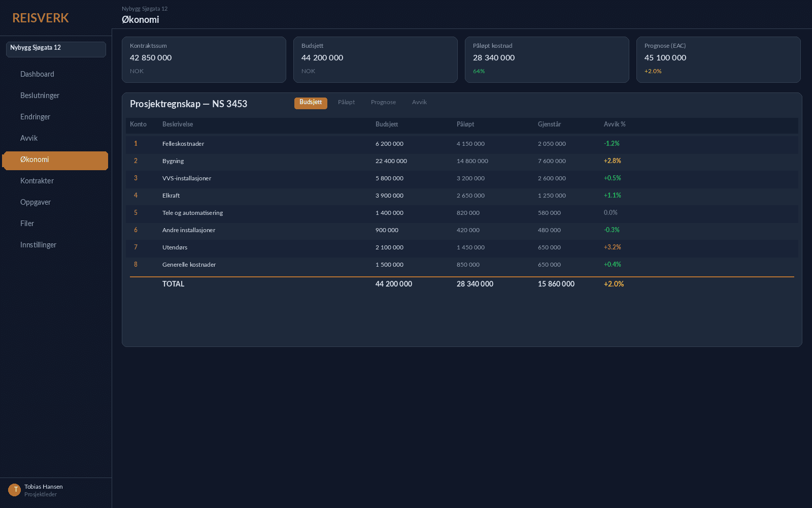Image resolution: width=812 pixels, height=508 pixels.
Task: Go to Dashboard in the sidebar
Action: pyautogui.click(x=37, y=74)
